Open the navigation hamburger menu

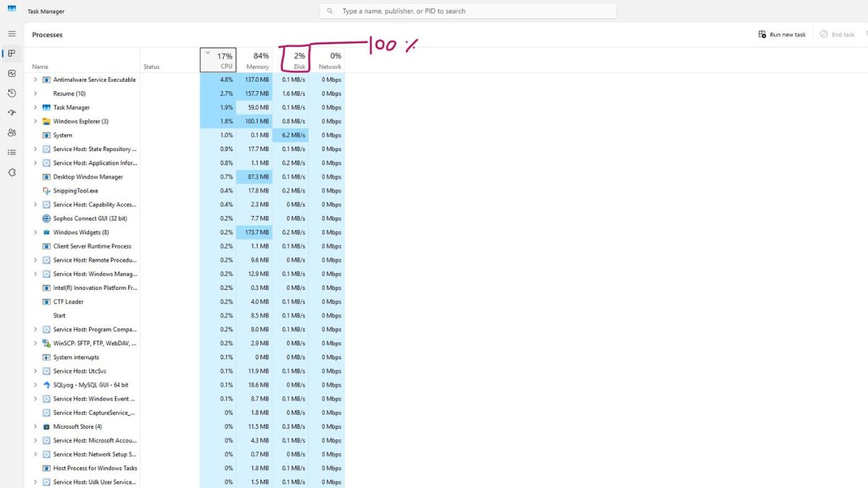coord(12,33)
